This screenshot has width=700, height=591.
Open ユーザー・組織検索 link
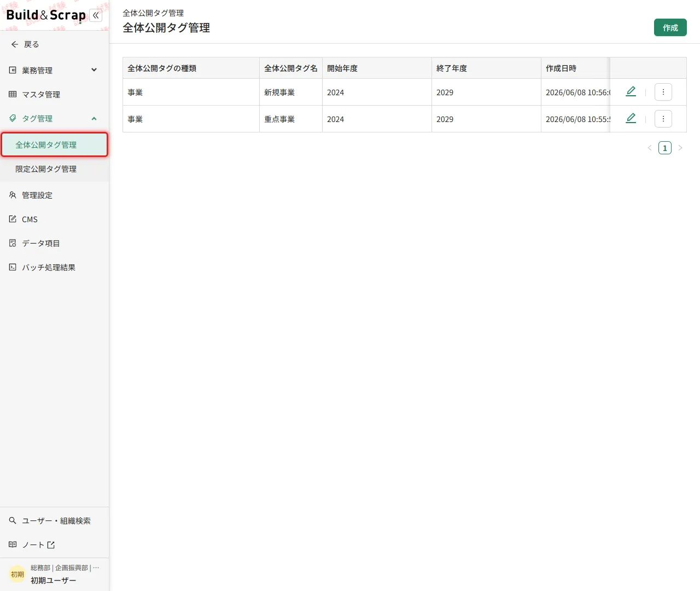tap(54, 520)
